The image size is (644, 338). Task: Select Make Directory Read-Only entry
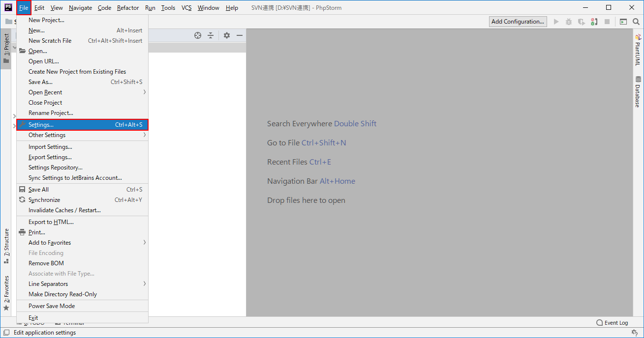coord(82,294)
